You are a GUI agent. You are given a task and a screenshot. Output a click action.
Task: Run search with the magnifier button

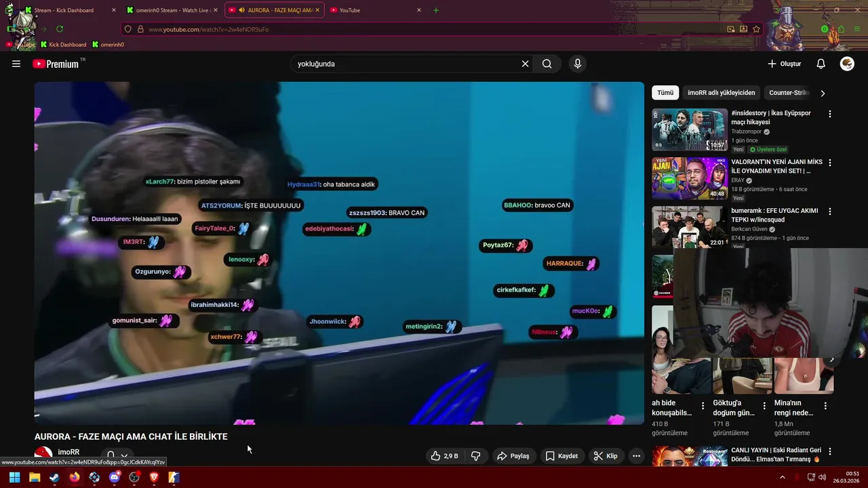547,64
